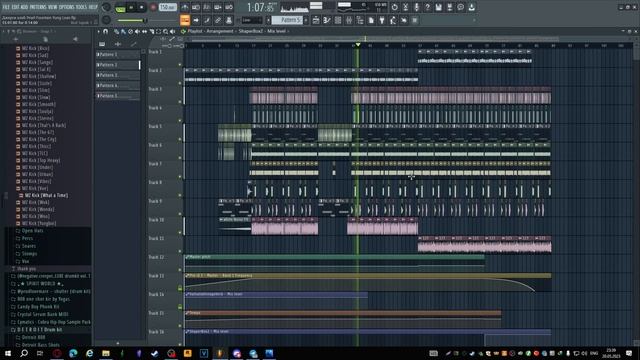The height and width of the screenshot is (360, 640).
Task: Pick the Zoom magnifier tool in playlist
Action: (x=165, y=31)
